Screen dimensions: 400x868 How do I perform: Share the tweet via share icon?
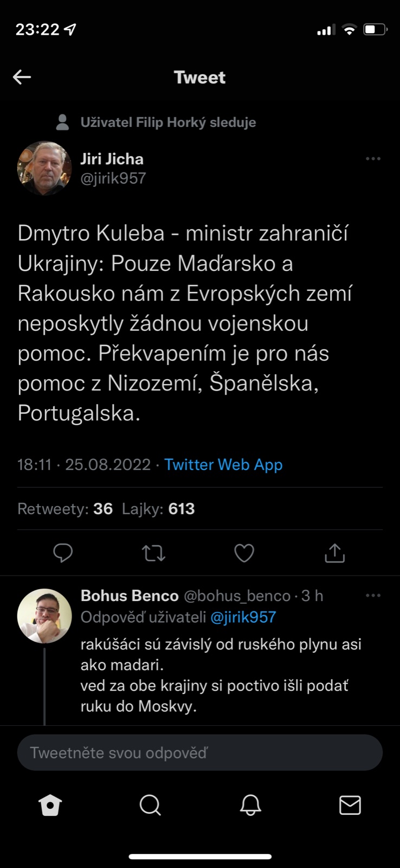334,553
